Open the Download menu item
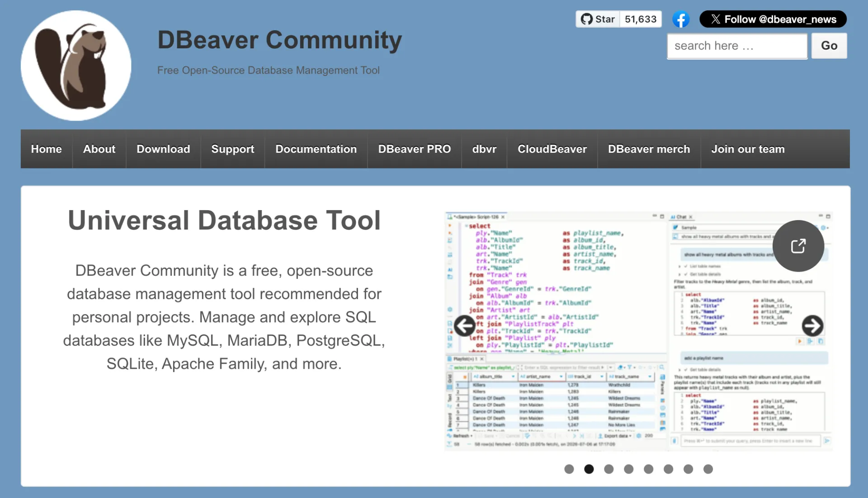This screenshot has height=498, width=868. tap(163, 149)
